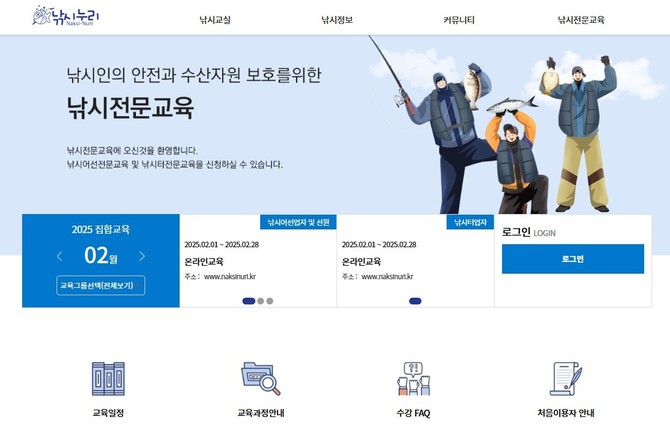Expand 교육그룹선택(전체보기) dropdown
The height and width of the screenshot is (425, 670).
[101, 285]
